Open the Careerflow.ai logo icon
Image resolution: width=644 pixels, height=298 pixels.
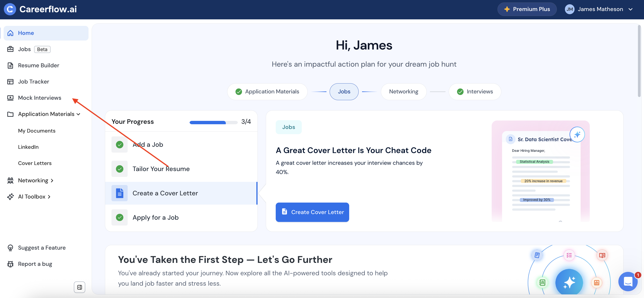click(10, 9)
